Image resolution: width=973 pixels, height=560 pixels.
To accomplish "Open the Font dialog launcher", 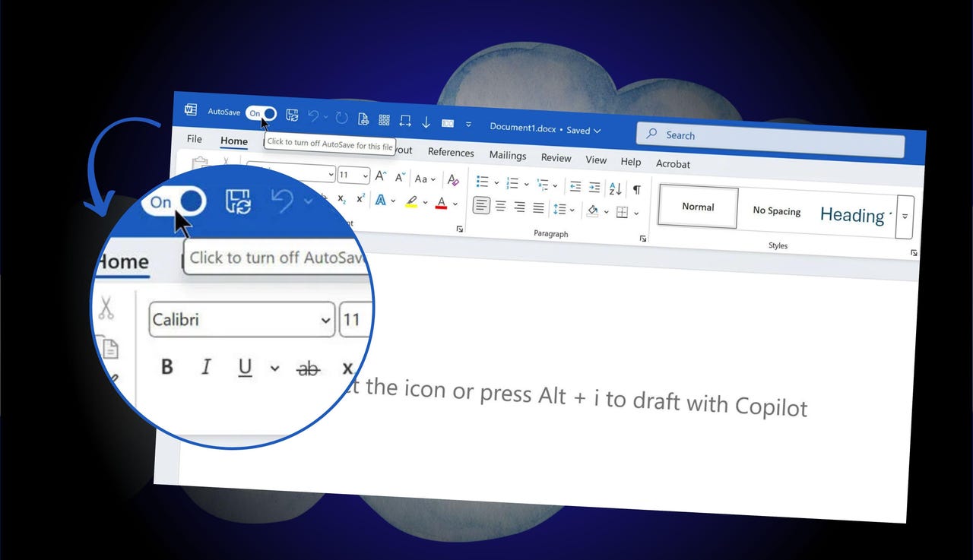I will click(x=459, y=228).
